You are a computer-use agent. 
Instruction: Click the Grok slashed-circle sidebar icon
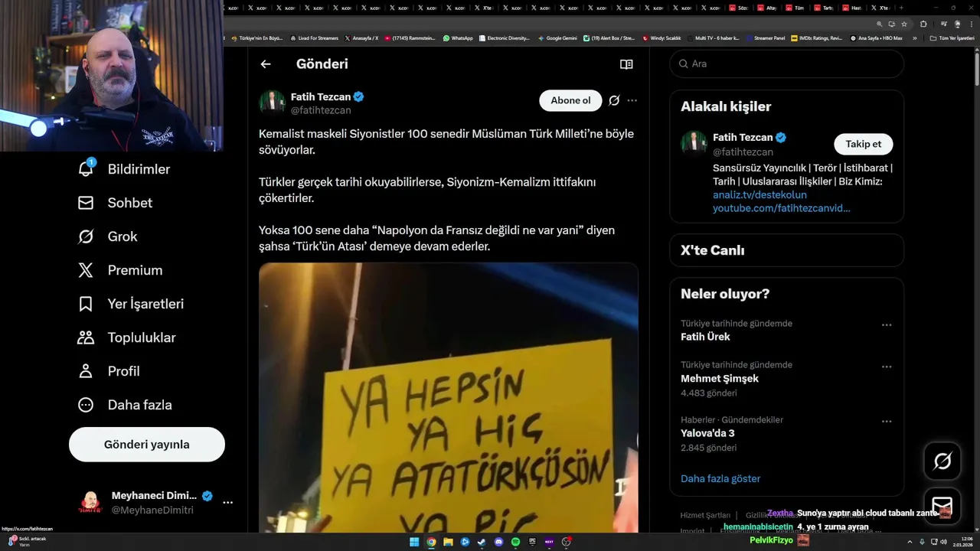86,236
